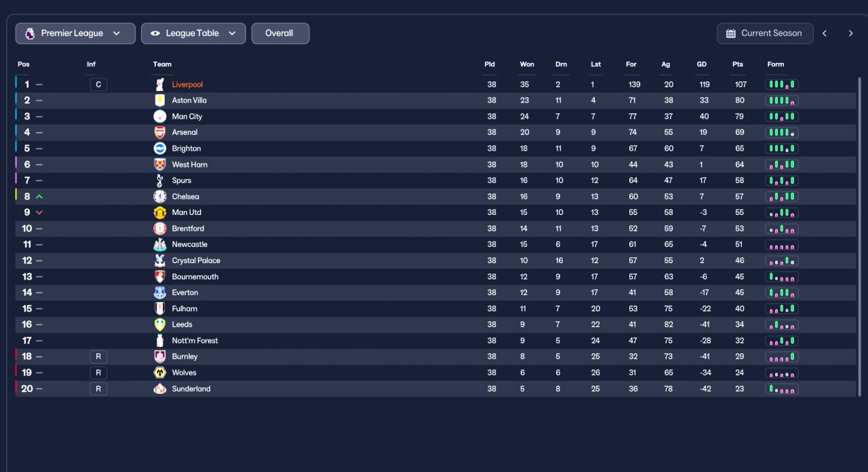The width and height of the screenshot is (868, 472).
Task: Click the Brighton club badge
Action: 160,149
